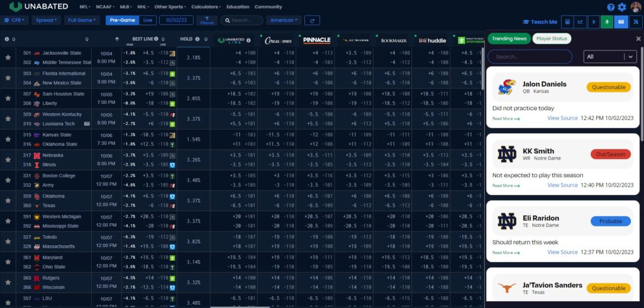Expand the NCAAF menu
Screen dimensions: 644x308
[106, 7]
